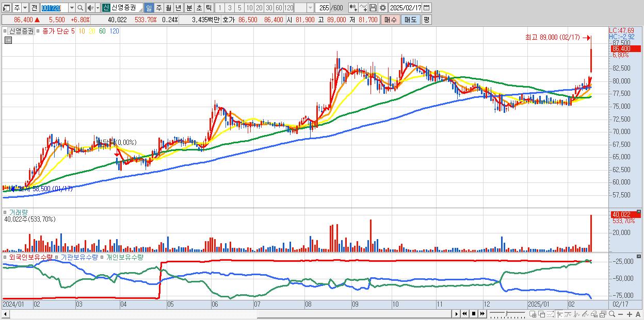Click the 신영증권 label in chart legend
This screenshot has height=320, width=644.
tap(21, 31)
